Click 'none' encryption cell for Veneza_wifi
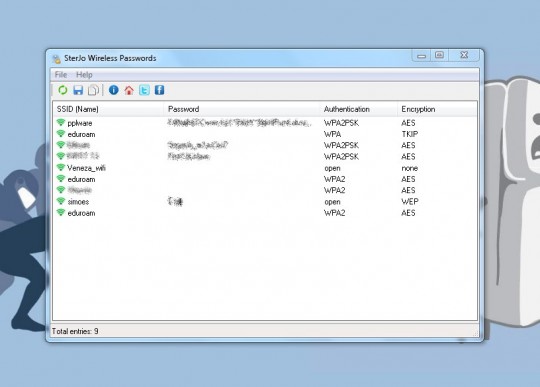Screen dimensions: 540x387 pos(409,168)
